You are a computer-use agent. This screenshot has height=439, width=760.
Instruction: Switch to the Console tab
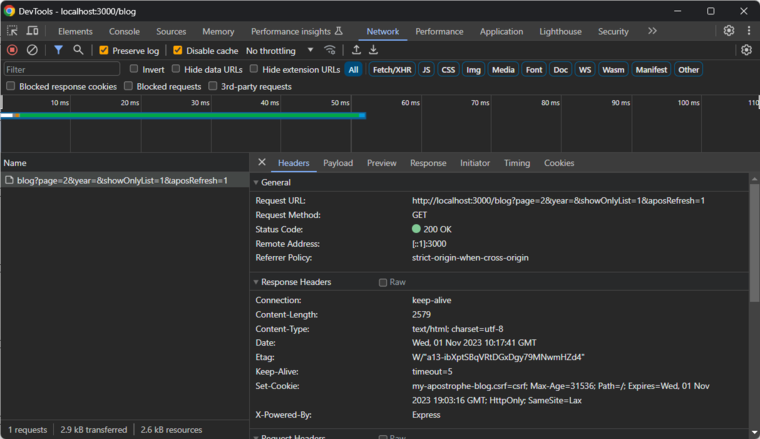pyautogui.click(x=124, y=31)
